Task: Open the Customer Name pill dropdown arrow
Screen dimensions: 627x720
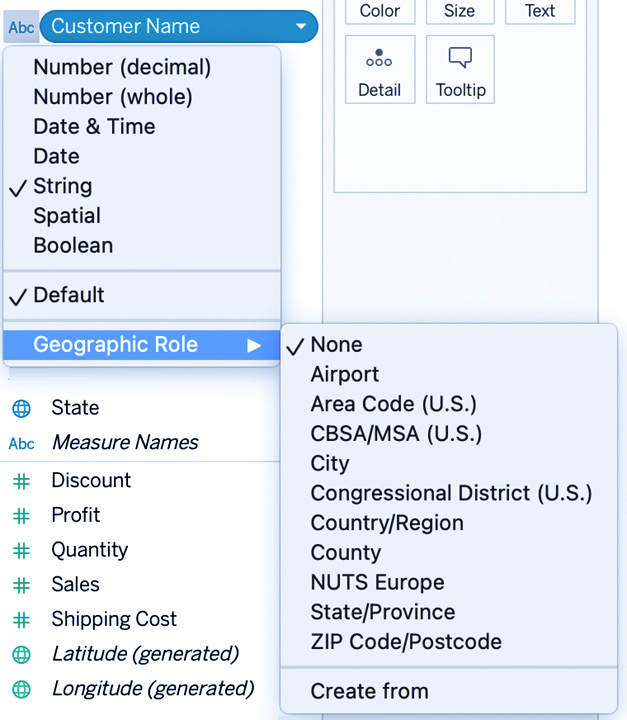Action: [x=301, y=26]
